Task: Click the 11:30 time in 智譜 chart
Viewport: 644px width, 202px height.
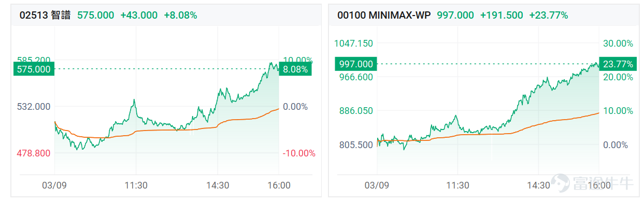Action: pyautogui.click(x=136, y=185)
